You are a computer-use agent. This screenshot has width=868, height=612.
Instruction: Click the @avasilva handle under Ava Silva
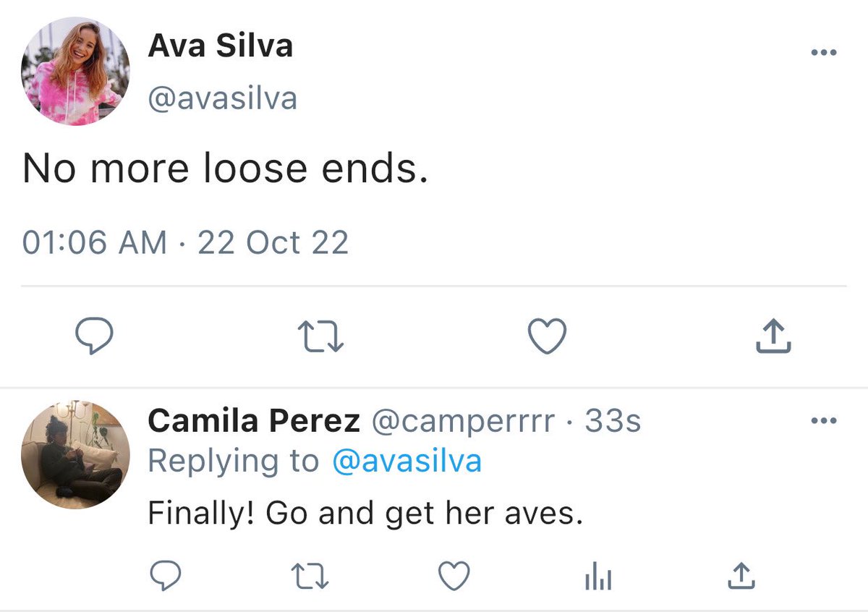(222, 98)
